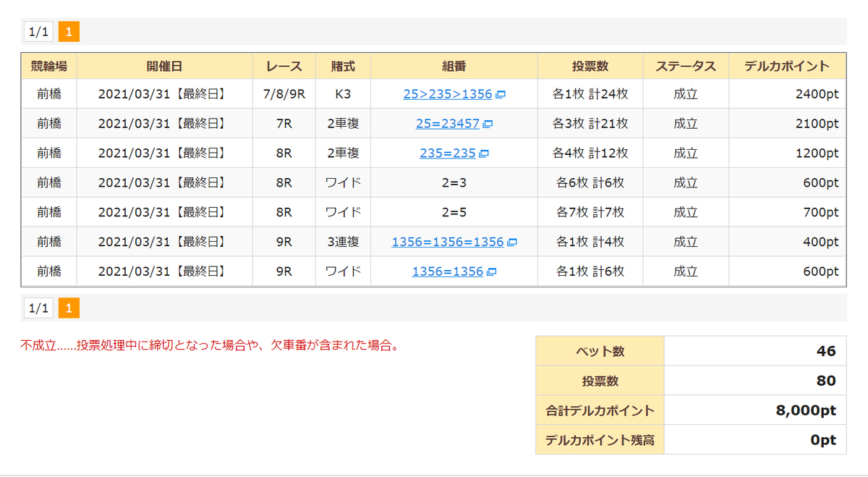Click popup icon beside 25>235>1356
868x477 pixels.
click(x=501, y=95)
